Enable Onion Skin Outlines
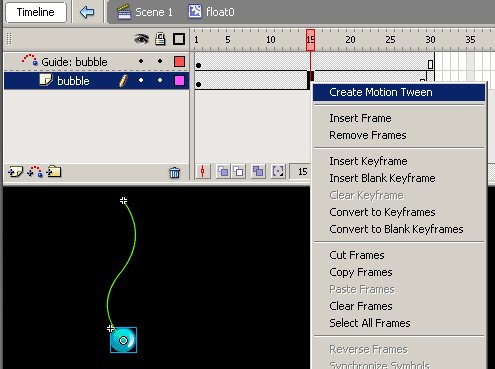The image size is (495, 369). (x=239, y=172)
